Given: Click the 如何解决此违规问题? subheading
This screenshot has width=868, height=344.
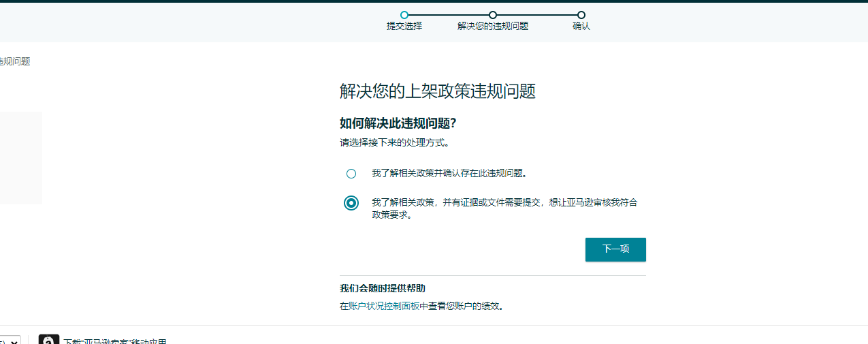Looking at the screenshot, I should point(398,123).
